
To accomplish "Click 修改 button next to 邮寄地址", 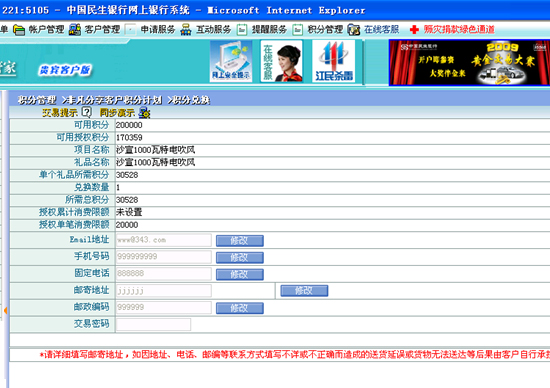I will click(x=304, y=291).
